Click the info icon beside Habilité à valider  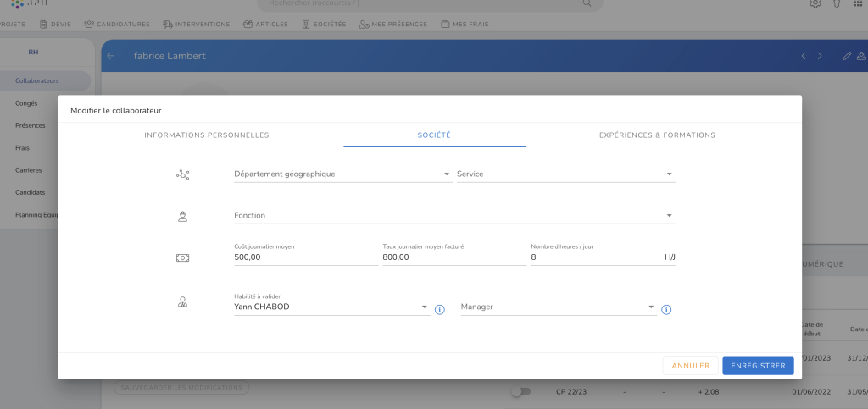(439, 310)
